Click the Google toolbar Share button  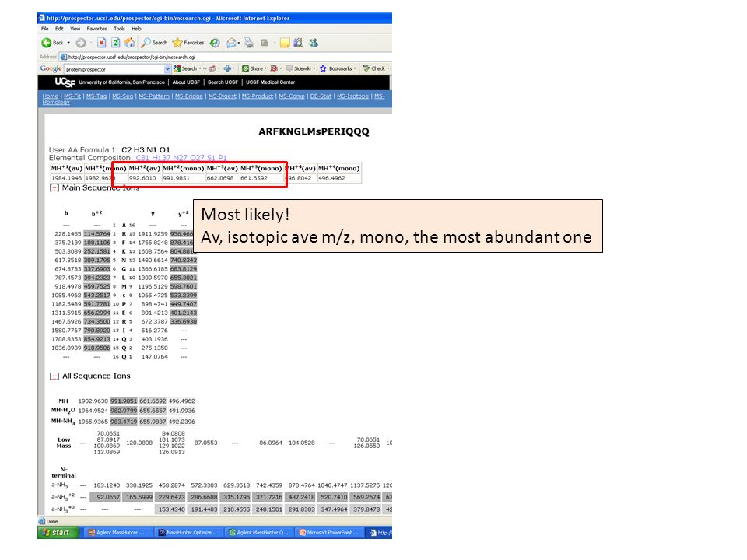(252, 68)
